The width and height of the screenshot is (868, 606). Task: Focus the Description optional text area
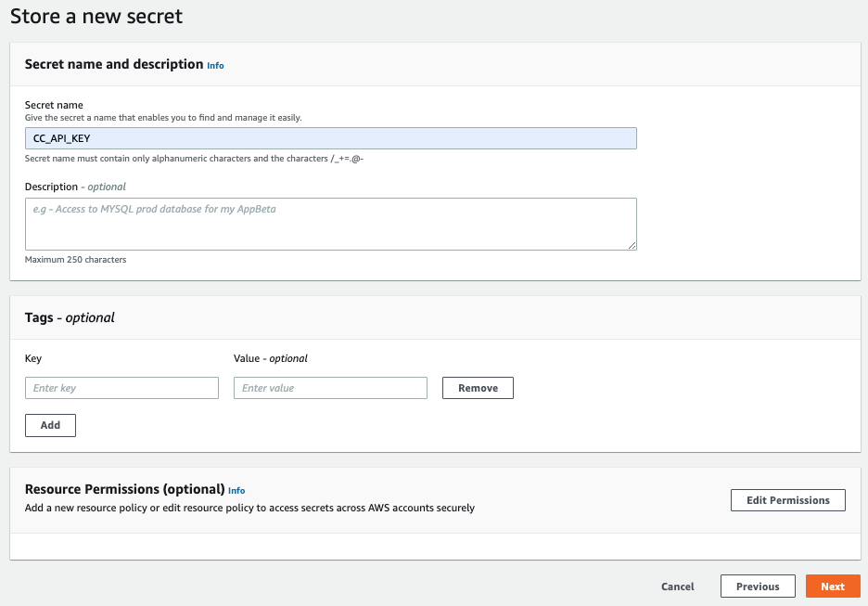[x=330, y=224]
